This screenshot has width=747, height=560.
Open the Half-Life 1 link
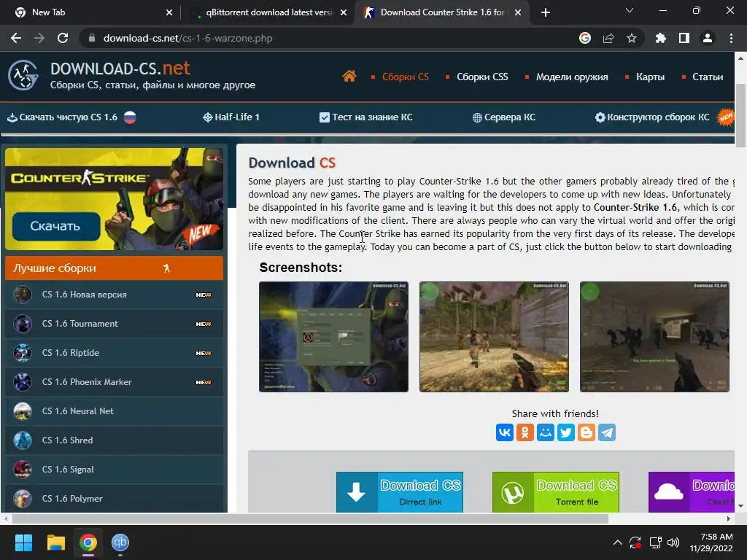point(231,117)
